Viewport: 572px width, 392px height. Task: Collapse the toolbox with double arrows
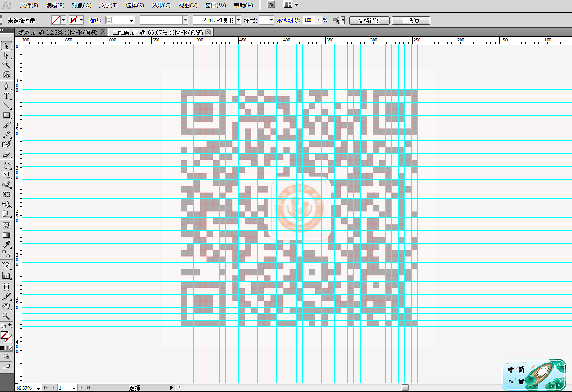click(2, 30)
